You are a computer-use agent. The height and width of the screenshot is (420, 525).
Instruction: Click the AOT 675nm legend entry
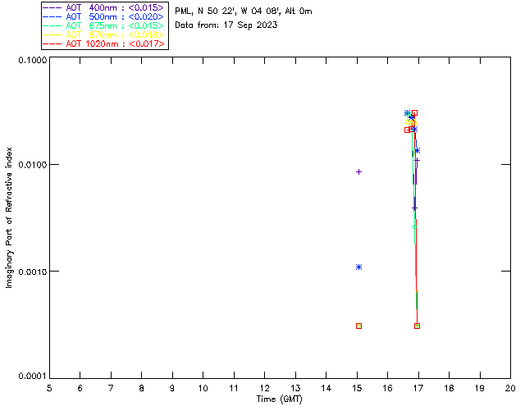point(104,25)
